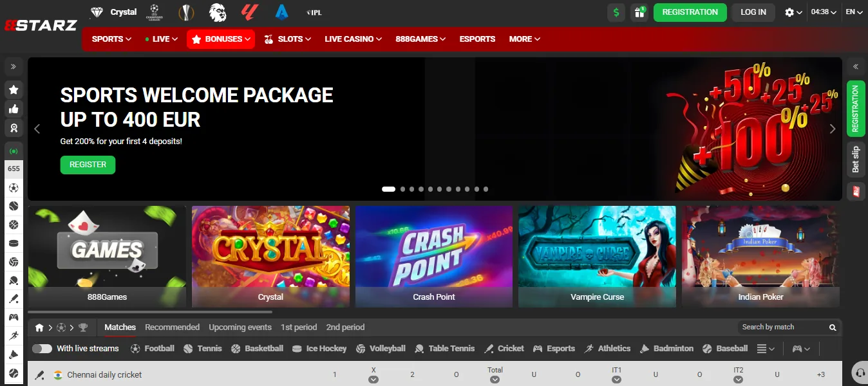The image size is (868, 386).
Task: Go to home icon in breadcrumb
Action: [x=39, y=327]
